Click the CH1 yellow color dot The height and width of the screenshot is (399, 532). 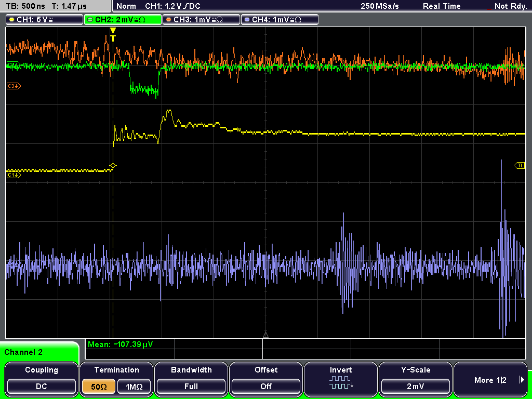click(x=12, y=20)
